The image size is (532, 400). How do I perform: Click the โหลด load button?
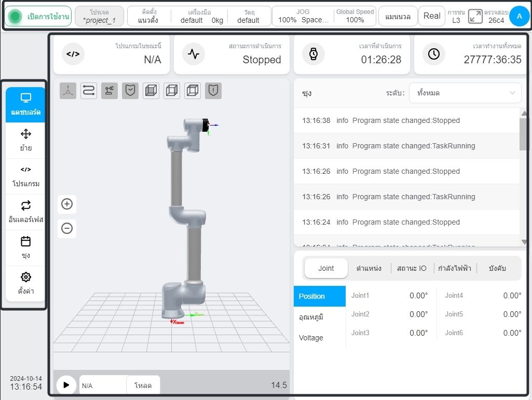143,385
